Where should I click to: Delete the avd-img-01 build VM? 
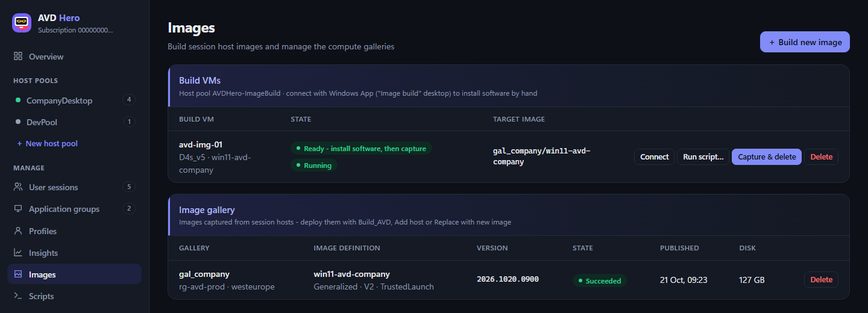click(x=821, y=156)
